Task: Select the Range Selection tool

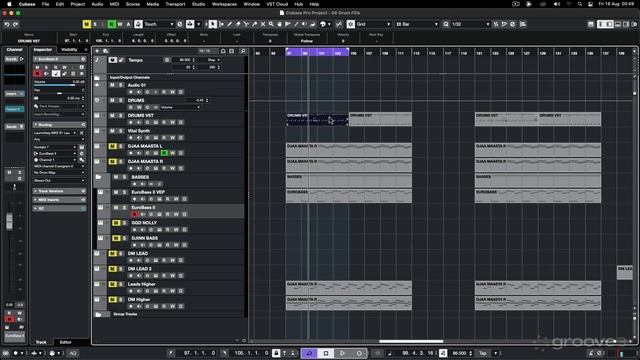Action: coord(221,24)
